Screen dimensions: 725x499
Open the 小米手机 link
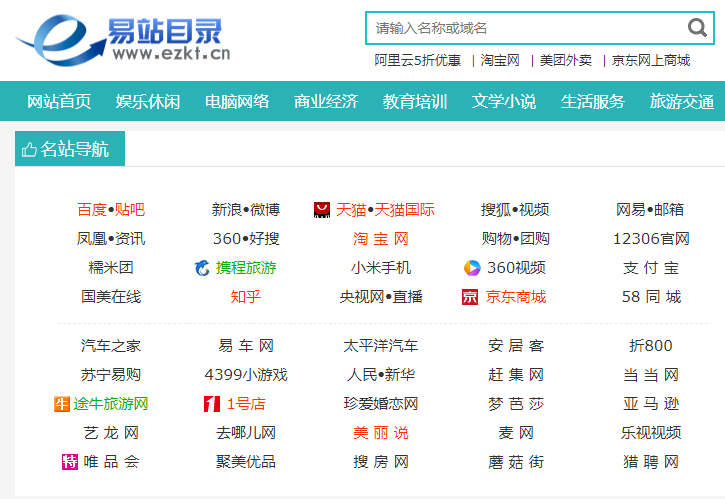pyautogui.click(x=381, y=268)
